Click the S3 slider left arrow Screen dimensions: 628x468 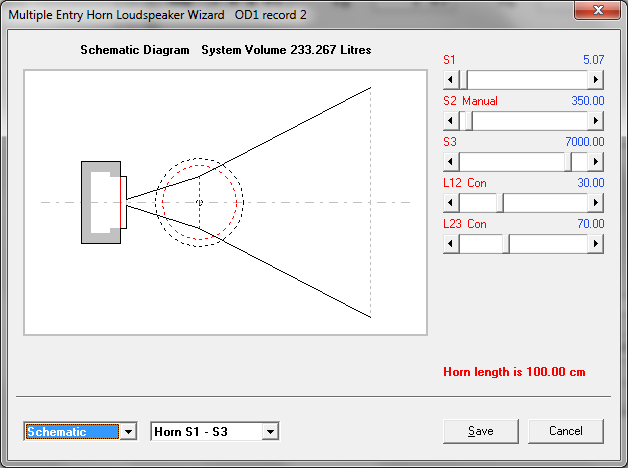point(451,161)
